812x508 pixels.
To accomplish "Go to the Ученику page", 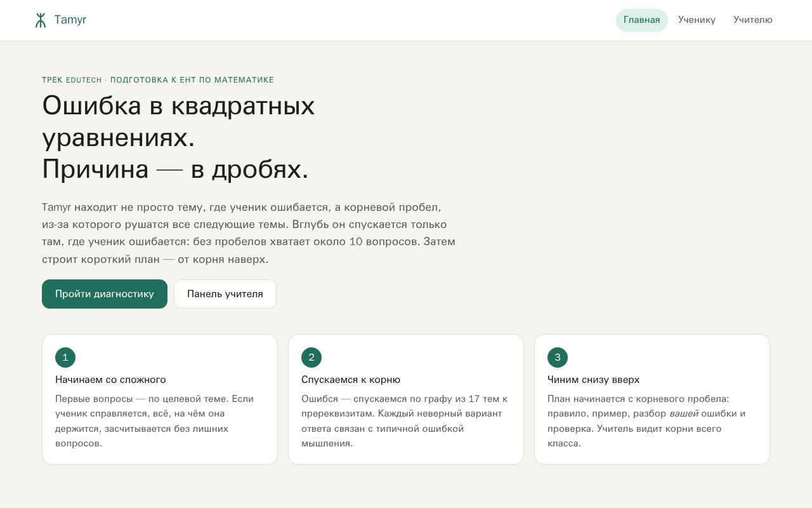I will pyautogui.click(x=697, y=20).
